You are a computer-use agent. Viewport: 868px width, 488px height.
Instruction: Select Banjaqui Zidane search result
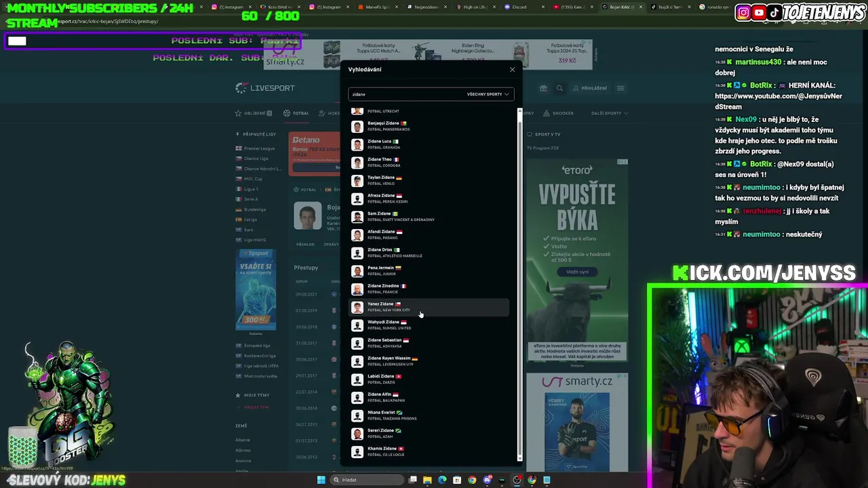coord(429,126)
